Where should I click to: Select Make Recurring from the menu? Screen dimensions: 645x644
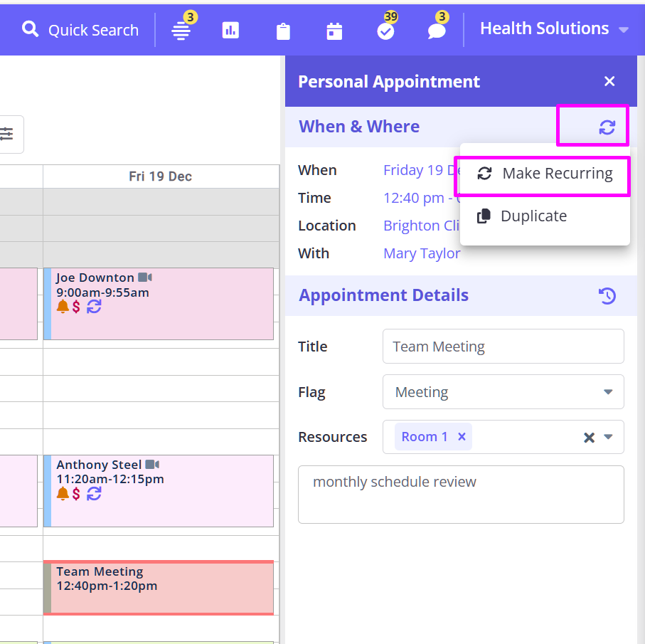point(544,174)
